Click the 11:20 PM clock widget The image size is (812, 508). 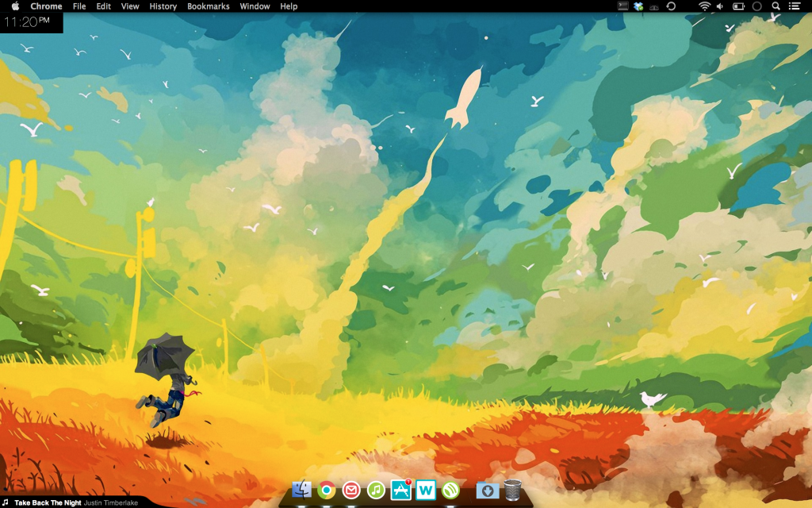pyautogui.click(x=31, y=22)
